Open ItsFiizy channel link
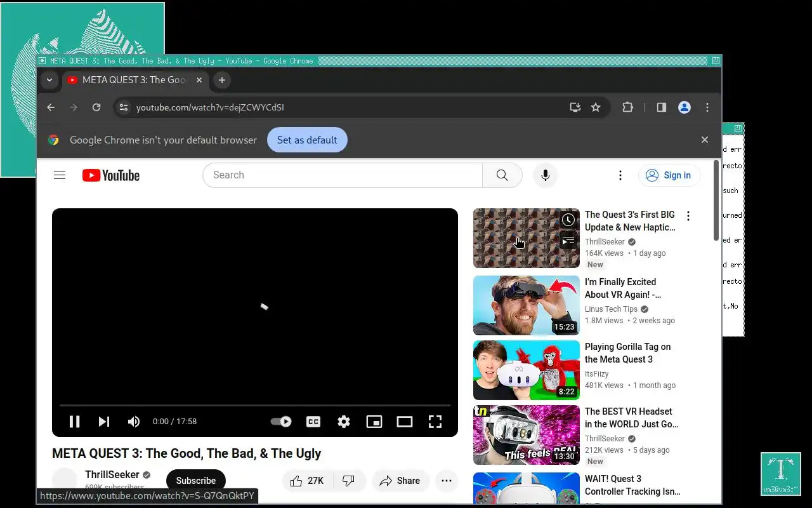Screen dimensions: 812x508 [x=596, y=374]
